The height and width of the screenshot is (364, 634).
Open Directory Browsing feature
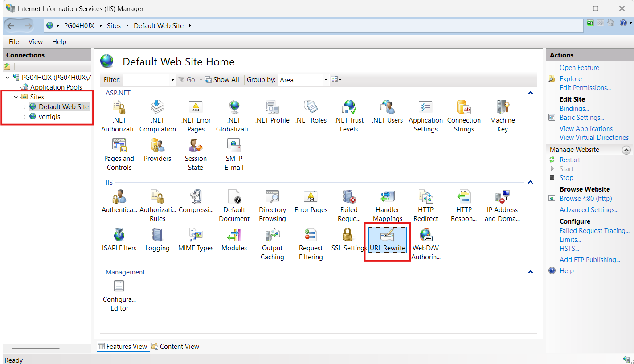click(272, 206)
